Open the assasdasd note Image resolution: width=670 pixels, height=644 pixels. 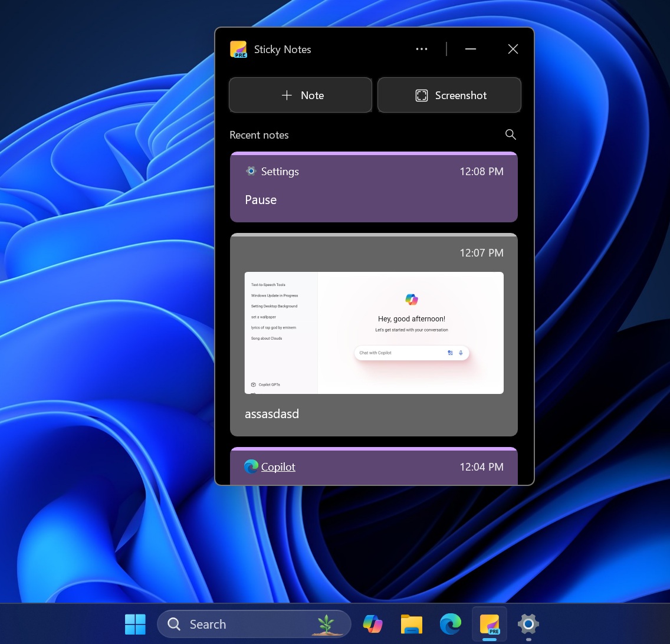pyautogui.click(x=374, y=413)
